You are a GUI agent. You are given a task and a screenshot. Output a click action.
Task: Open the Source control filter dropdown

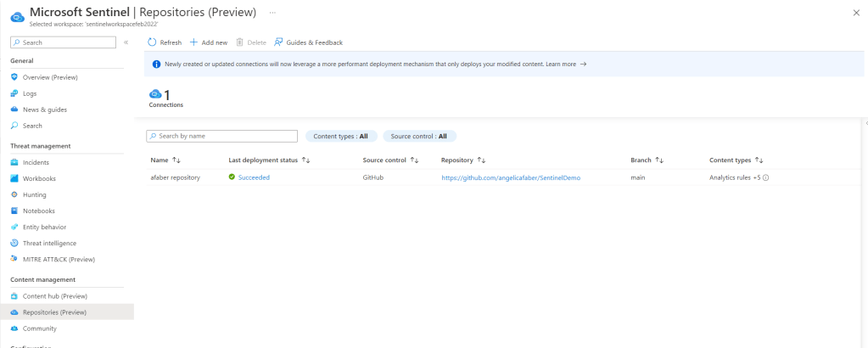click(419, 136)
